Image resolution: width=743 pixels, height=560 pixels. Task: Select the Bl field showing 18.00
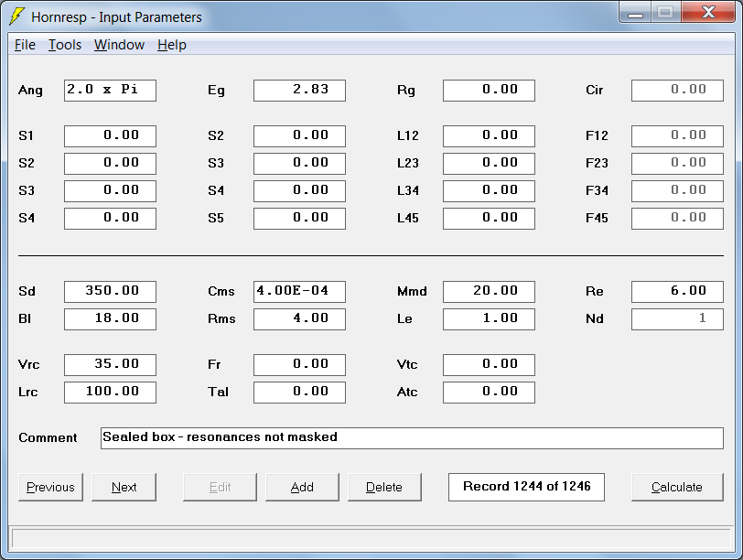[110, 318]
